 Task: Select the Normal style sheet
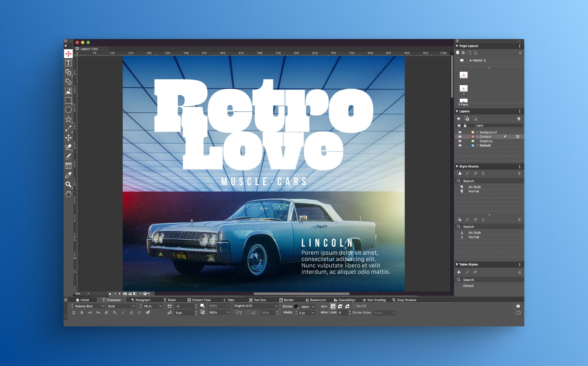(x=474, y=191)
